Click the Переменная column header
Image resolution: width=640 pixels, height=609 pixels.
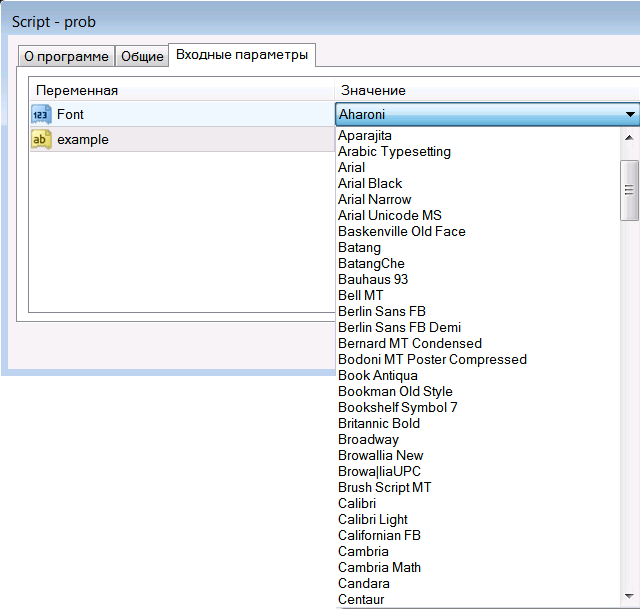(x=77, y=91)
